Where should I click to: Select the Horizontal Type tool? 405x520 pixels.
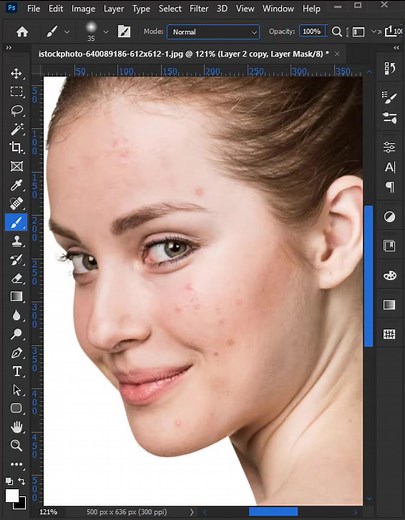coord(16,371)
